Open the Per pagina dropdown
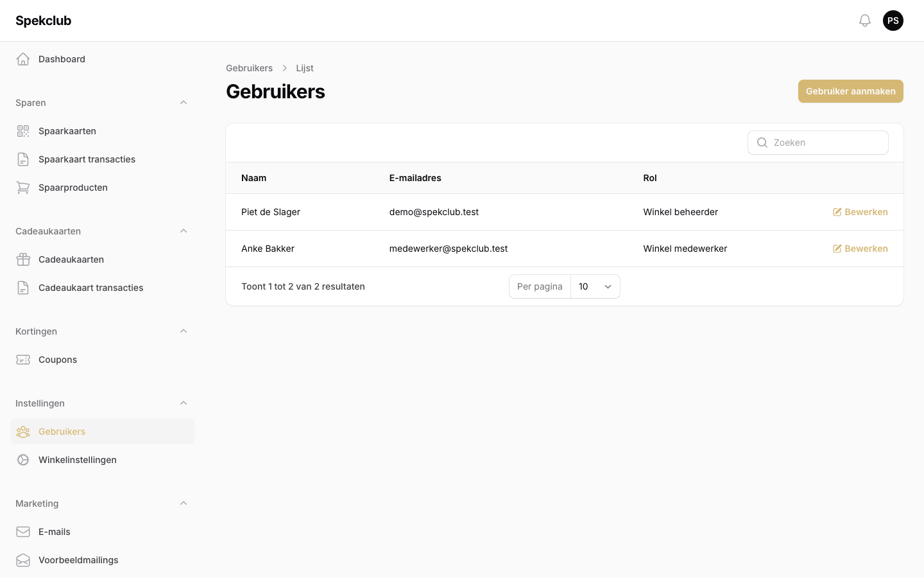Screen dimensions: 924x578 pos(595,286)
